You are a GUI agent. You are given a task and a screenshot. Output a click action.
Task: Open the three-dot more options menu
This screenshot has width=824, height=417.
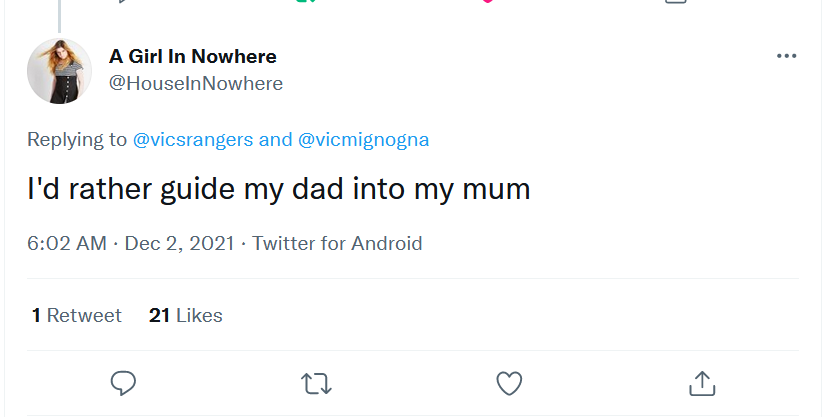(x=787, y=56)
